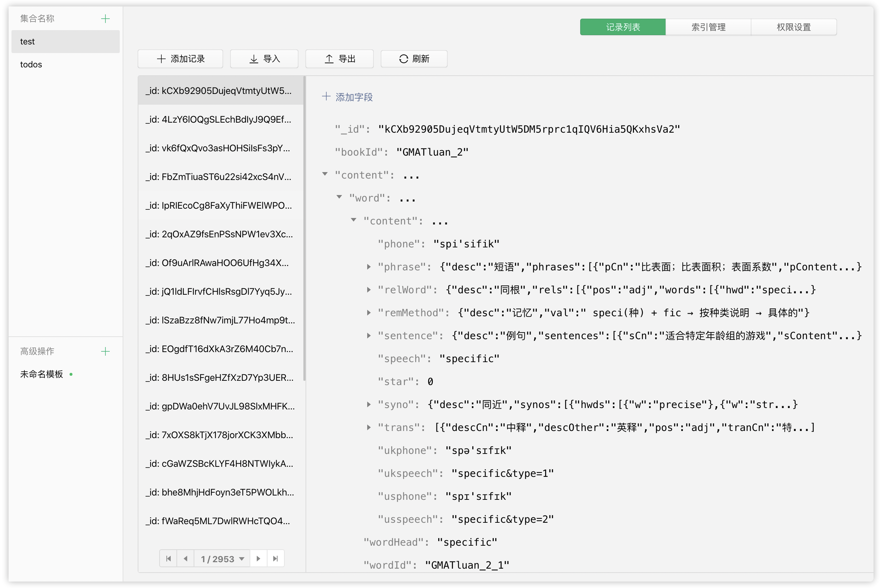Select record _id: gpDWa0ehV7UvJL98SlxMHFK...

tap(221, 406)
